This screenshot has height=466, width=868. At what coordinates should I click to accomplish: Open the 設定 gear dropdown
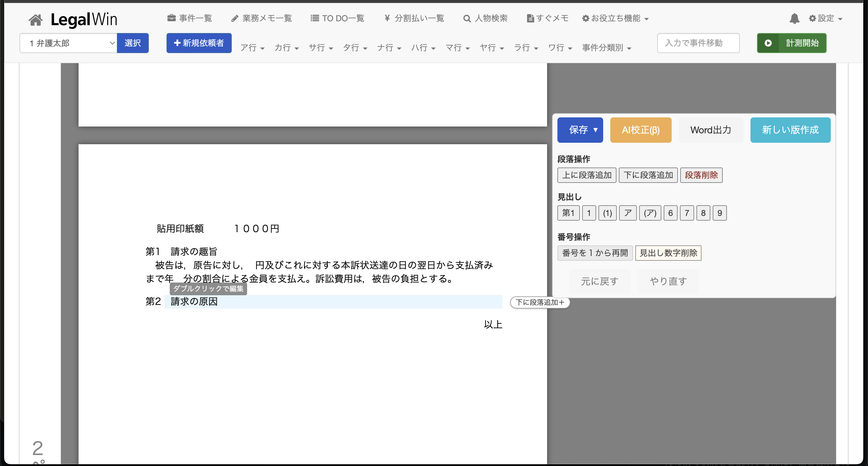(825, 18)
